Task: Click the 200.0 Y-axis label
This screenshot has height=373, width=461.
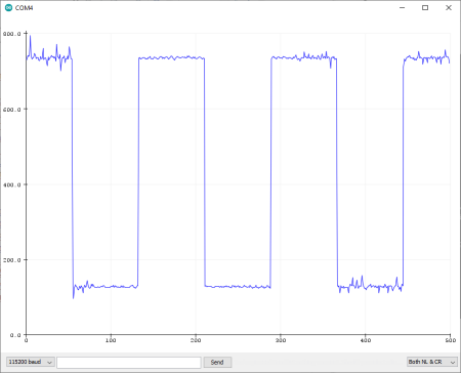Action: 12,260
